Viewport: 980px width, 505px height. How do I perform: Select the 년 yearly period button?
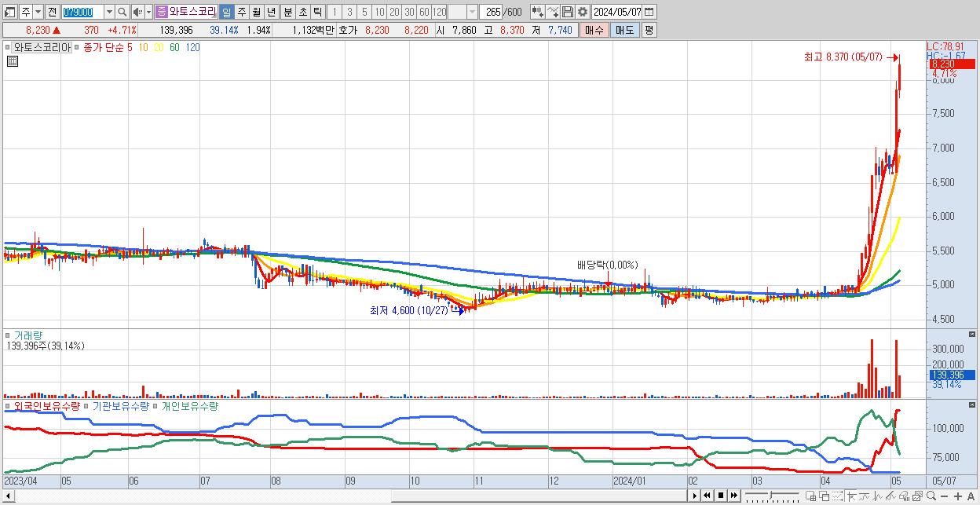271,12
